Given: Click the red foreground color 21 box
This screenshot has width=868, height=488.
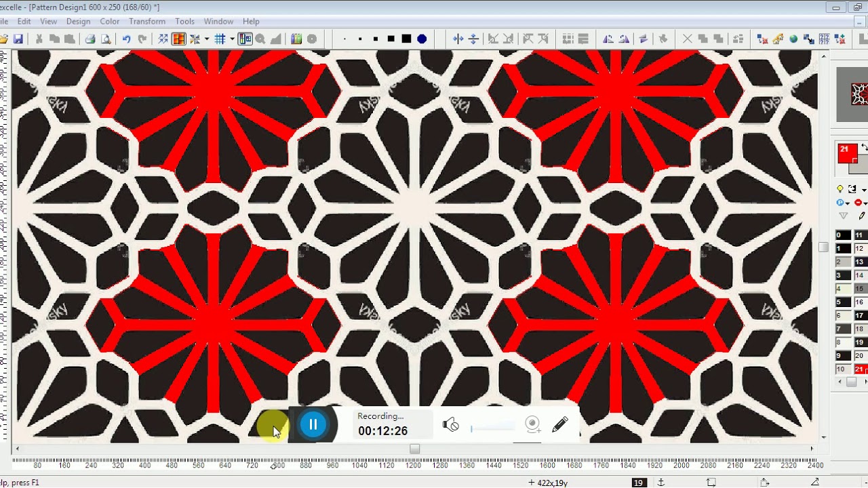Looking at the screenshot, I should (x=847, y=153).
